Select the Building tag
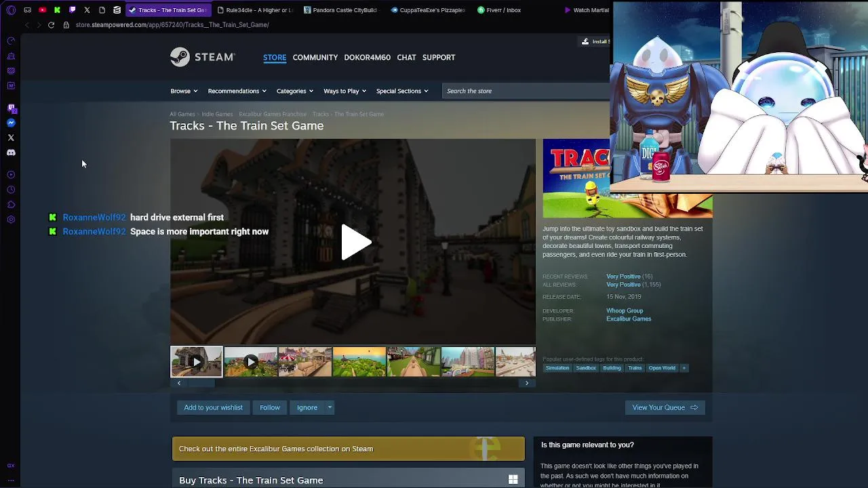Screen dimensions: 868x488 tap(612, 368)
